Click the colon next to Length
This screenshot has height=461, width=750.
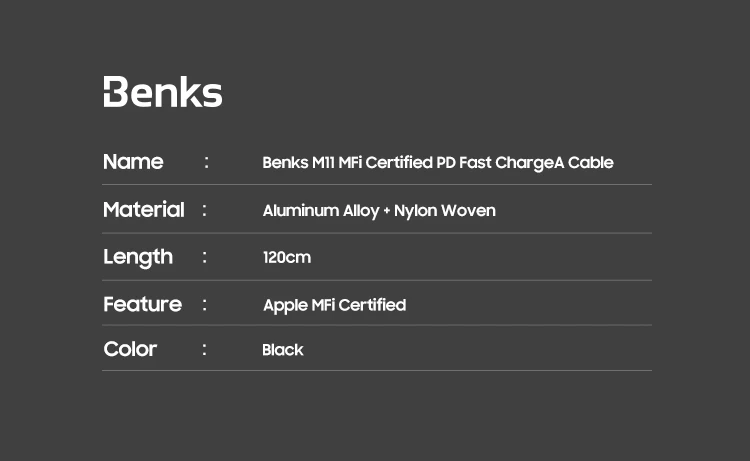coord(204,257)
